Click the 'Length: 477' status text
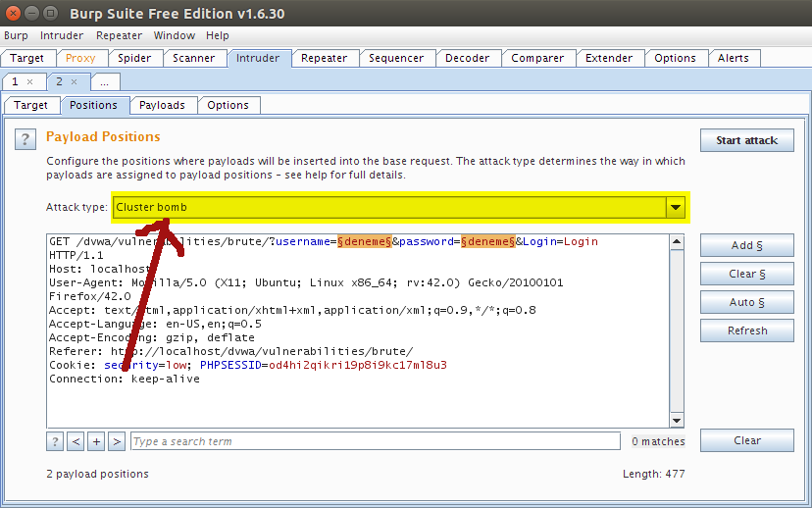 653,474
